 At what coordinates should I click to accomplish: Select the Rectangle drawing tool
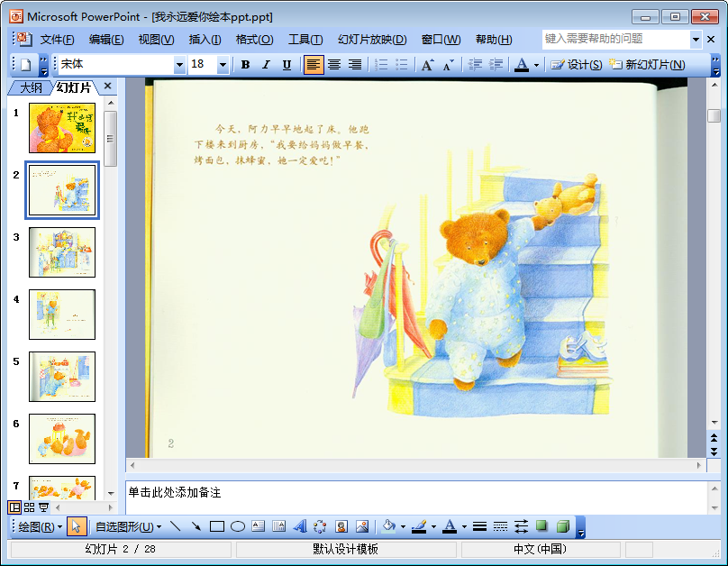[217, 526]
